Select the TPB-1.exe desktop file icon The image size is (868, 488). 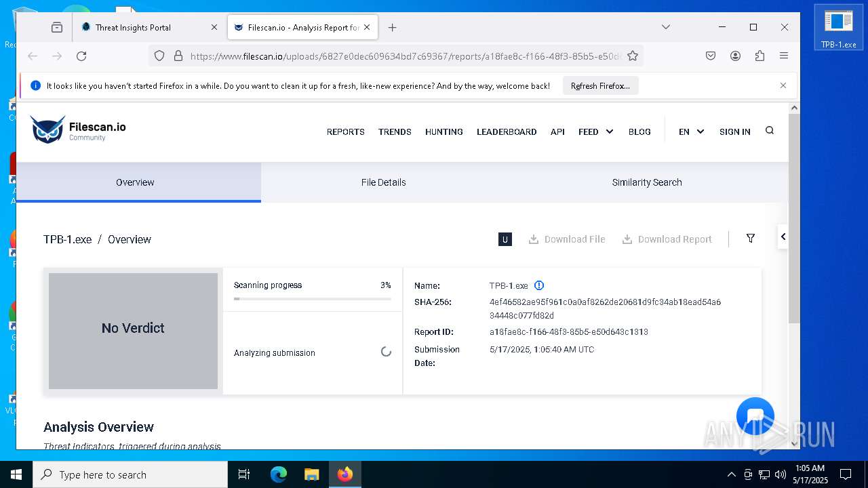(x=839, y=28)
